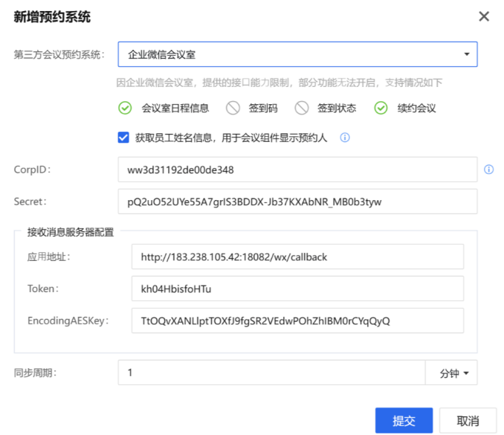Uncheck the 获取员工姓名信息 checkbox

pos(124,137)
